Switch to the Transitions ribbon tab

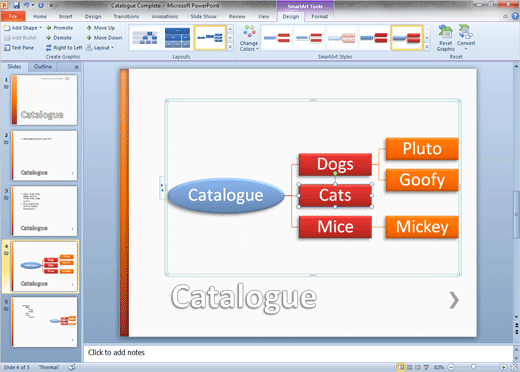coord(126,16)
